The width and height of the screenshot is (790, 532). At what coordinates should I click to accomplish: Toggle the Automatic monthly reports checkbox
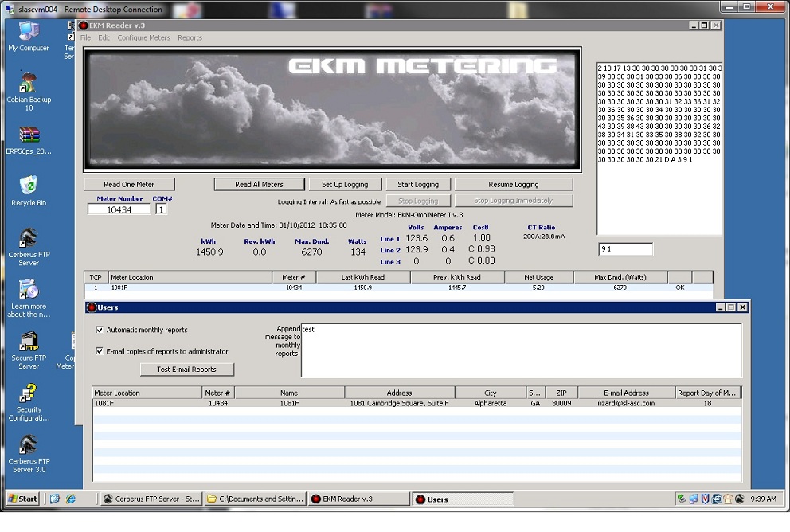coord(100,330)
